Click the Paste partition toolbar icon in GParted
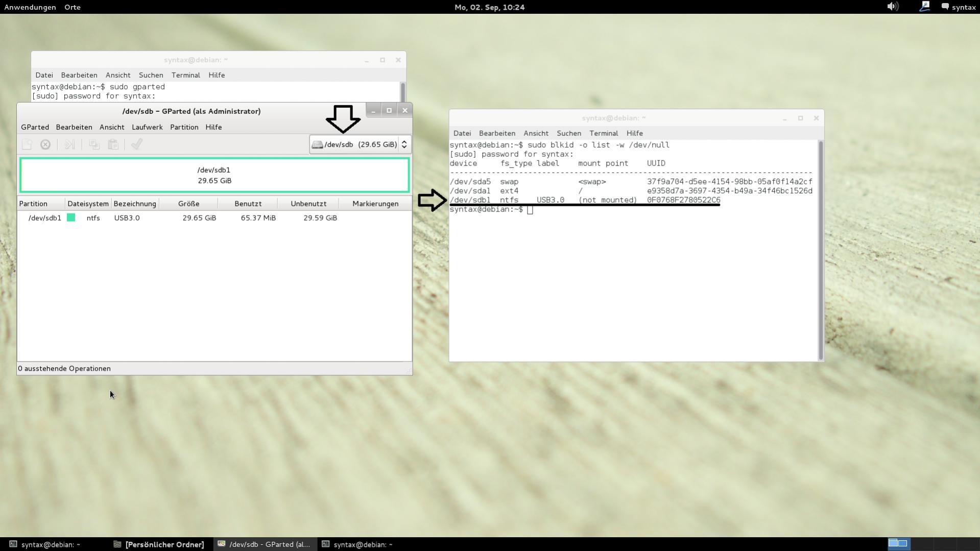This screenshot has width=980, height=551. (113, 145)
